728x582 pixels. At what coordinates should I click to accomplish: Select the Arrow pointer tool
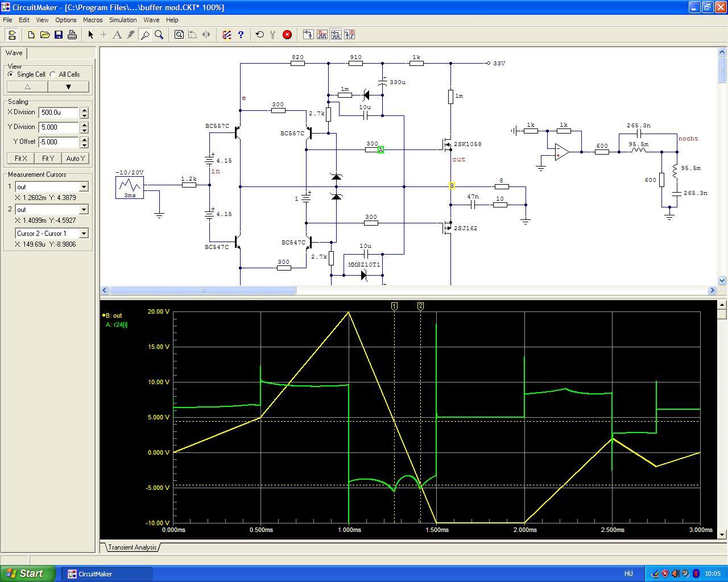pos(90,35)
